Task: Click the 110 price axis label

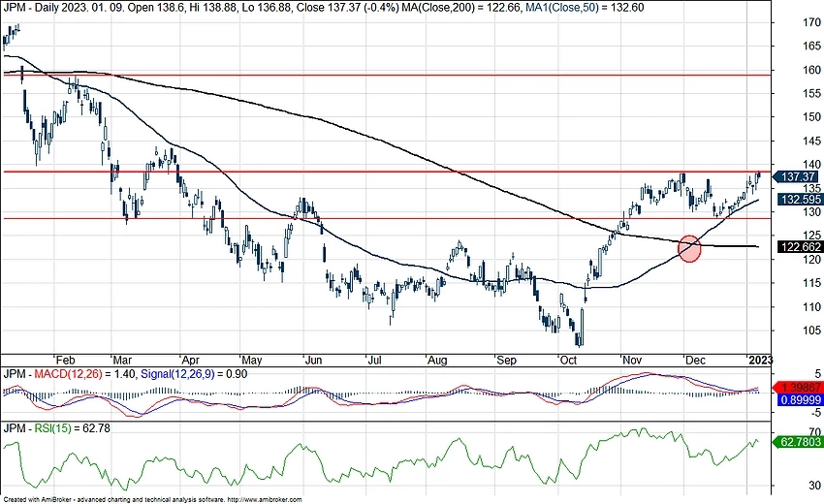Action: [x=811, y=306]
